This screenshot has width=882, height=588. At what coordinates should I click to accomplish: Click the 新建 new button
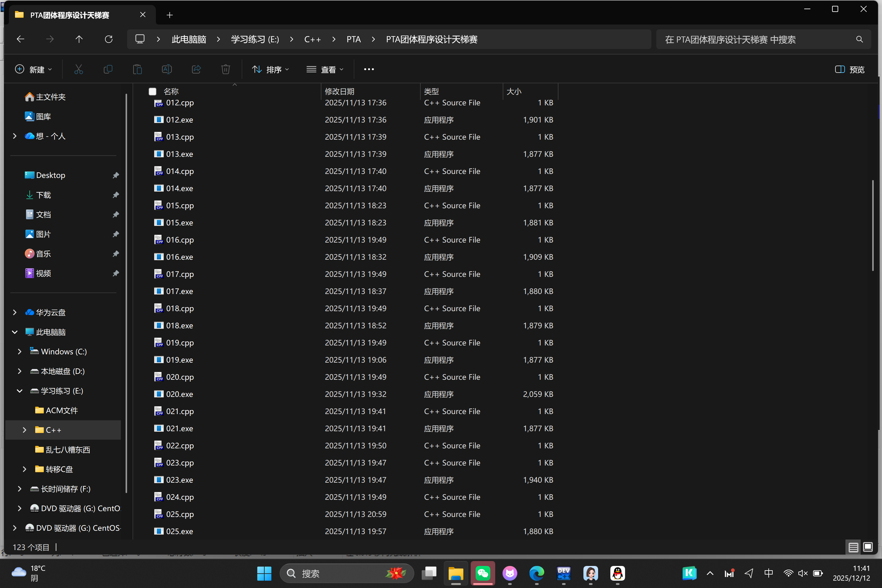coord(33,70)
